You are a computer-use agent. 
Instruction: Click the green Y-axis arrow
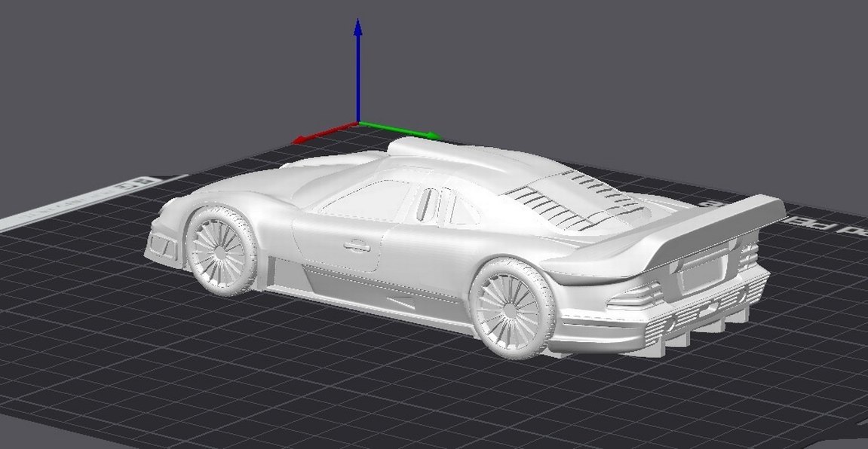pyautogui.click(x=400, y=130)
